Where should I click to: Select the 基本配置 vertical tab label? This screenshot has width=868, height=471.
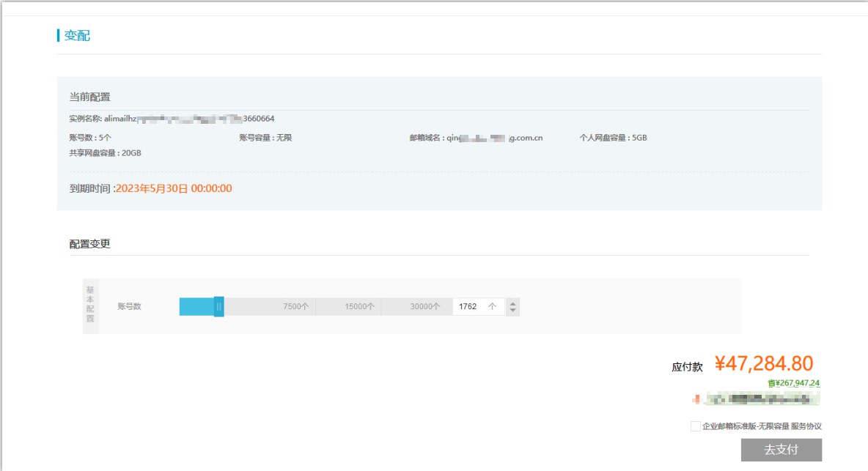(90, 306)
